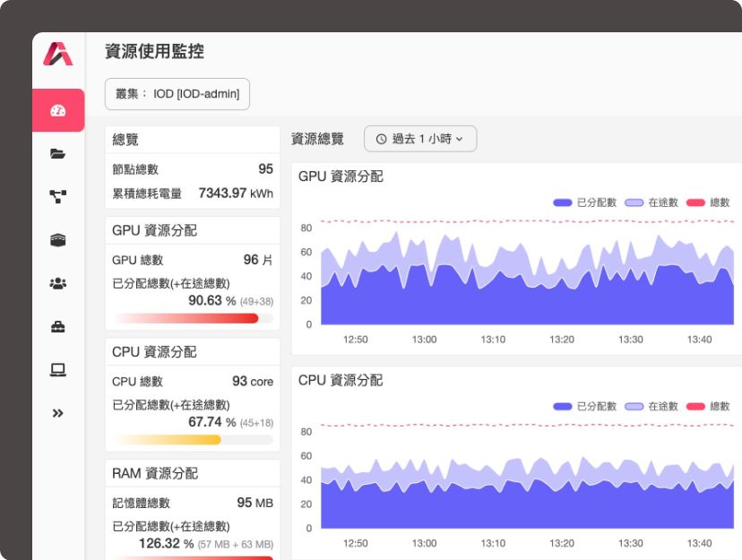Open the toolbox icon in the sidebar
Screen dimensions: 742x560
point(57,326)
